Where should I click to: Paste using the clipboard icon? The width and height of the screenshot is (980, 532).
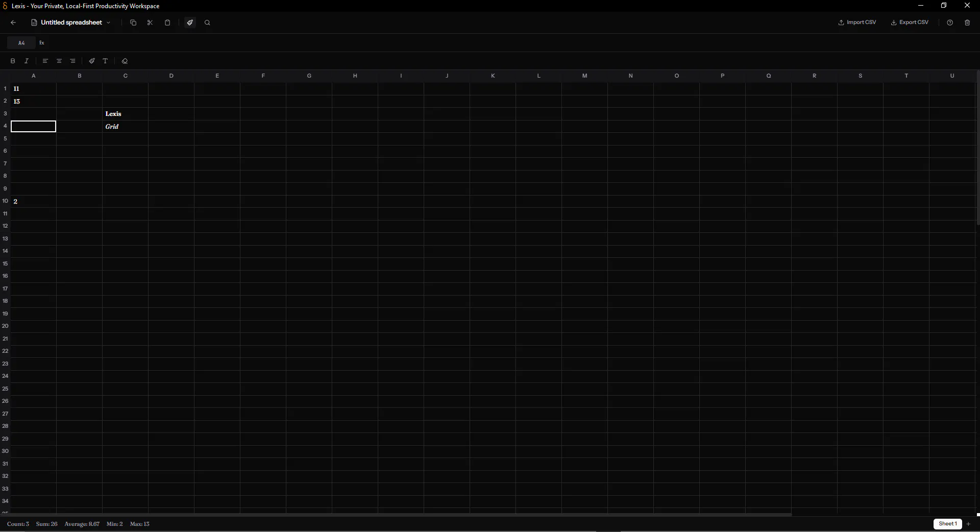click(167, 22)
